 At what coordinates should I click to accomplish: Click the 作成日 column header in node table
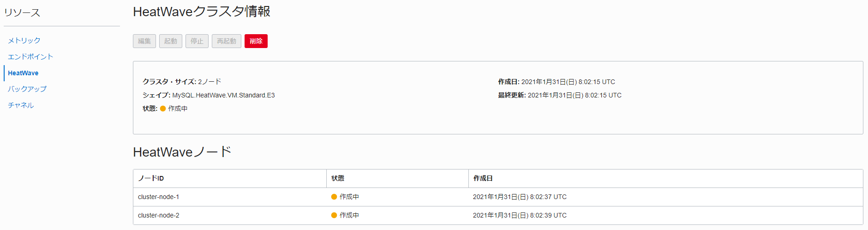click(x=483, y=178)
